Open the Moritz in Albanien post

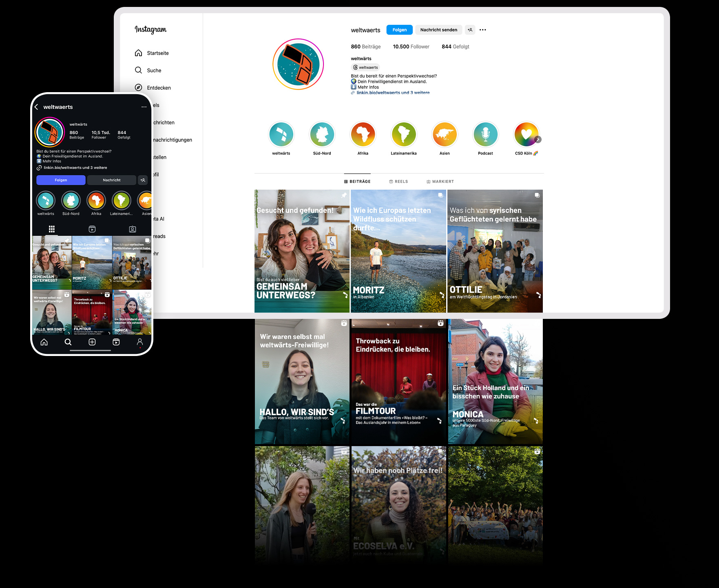pos(398,251)
